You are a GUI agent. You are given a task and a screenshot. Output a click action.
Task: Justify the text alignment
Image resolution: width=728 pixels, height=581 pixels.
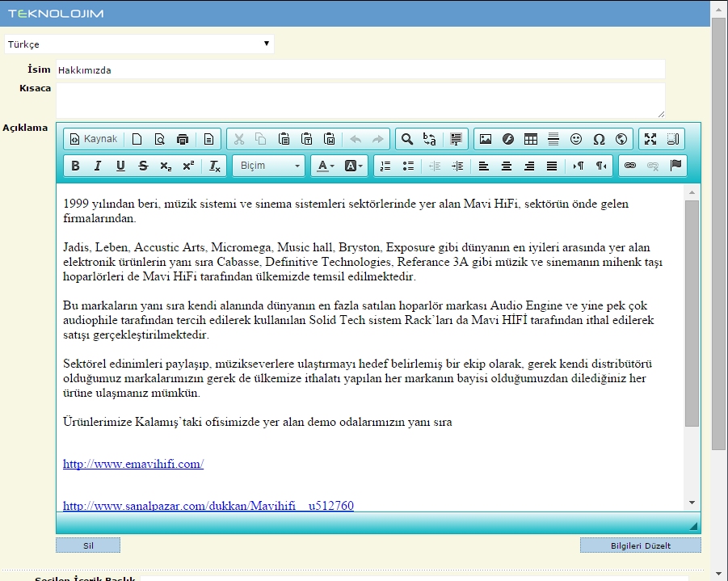tap(552, 166)
